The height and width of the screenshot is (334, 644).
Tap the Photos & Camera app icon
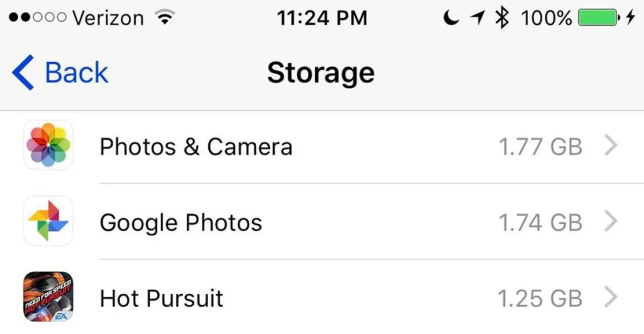pos(48,146)
